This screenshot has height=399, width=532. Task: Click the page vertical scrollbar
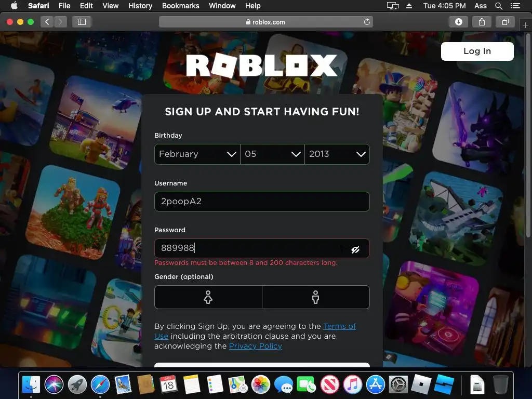[528, 136]
